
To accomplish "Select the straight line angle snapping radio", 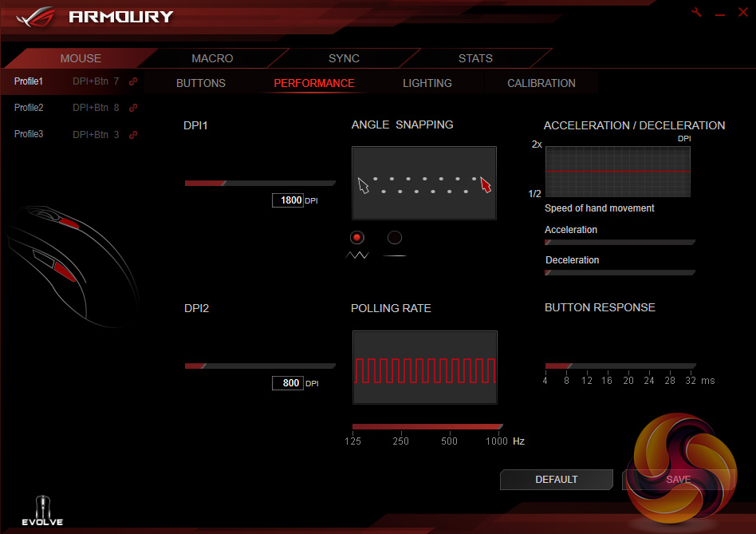I will click(395, 237).
